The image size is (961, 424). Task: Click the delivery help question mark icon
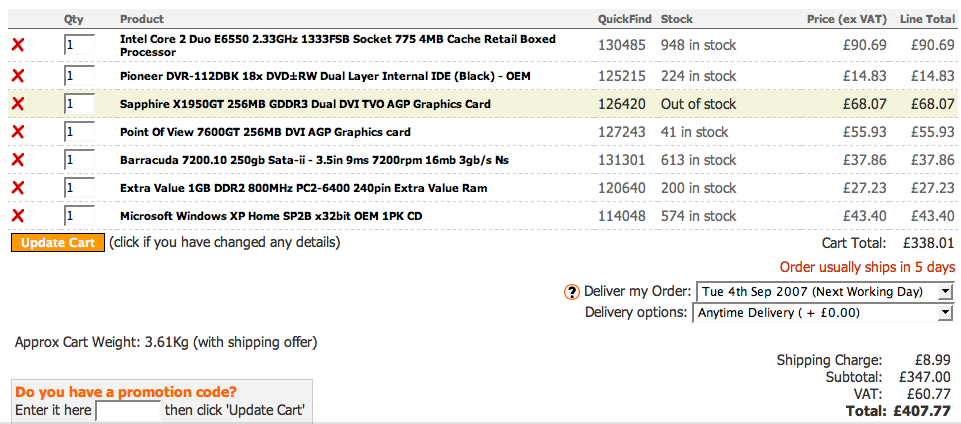(x=572, y=292)
